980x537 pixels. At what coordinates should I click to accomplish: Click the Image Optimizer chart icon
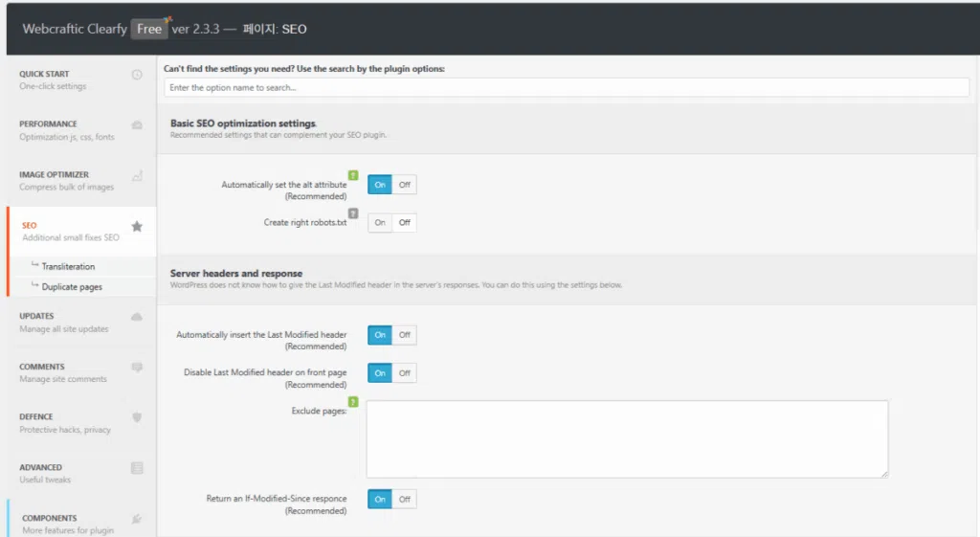coord(137,175)
